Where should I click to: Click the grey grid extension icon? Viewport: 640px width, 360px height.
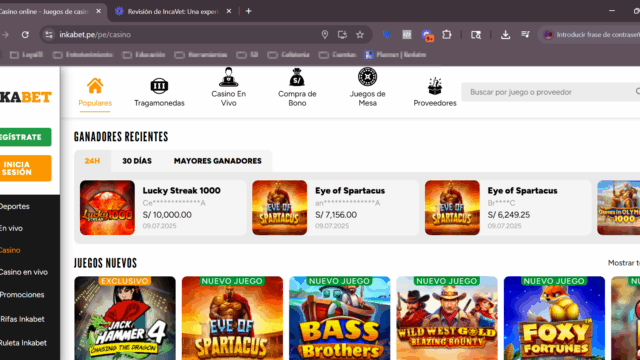(407, 35)
